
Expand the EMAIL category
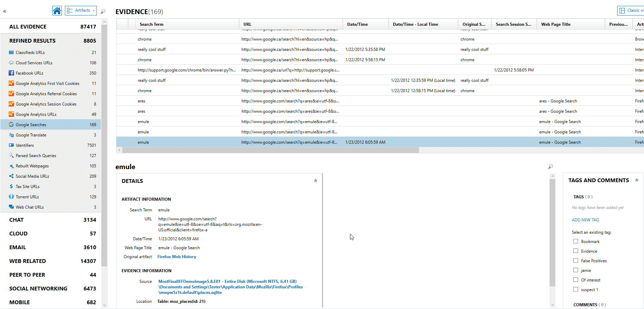coord(53,247)
